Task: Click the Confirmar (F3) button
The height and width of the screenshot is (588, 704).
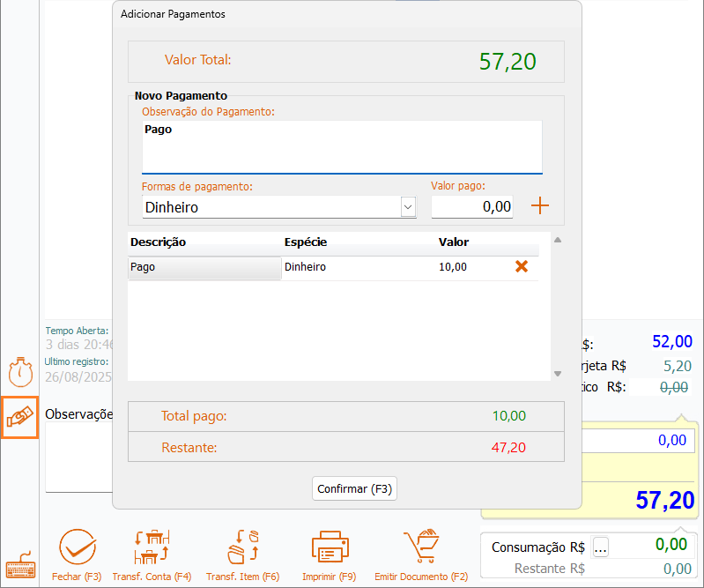Action: point(354,488)
